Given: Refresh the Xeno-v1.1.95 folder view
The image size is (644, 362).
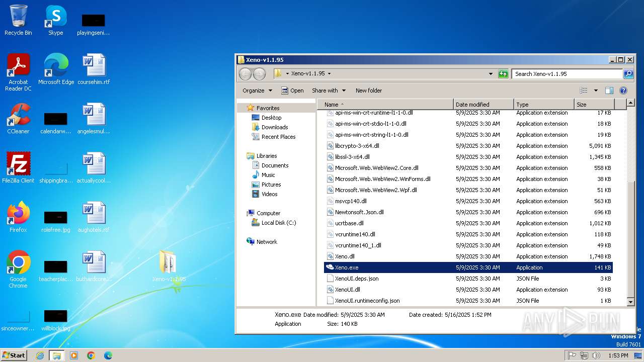Looking at the screenshot, I should [503, 74].
